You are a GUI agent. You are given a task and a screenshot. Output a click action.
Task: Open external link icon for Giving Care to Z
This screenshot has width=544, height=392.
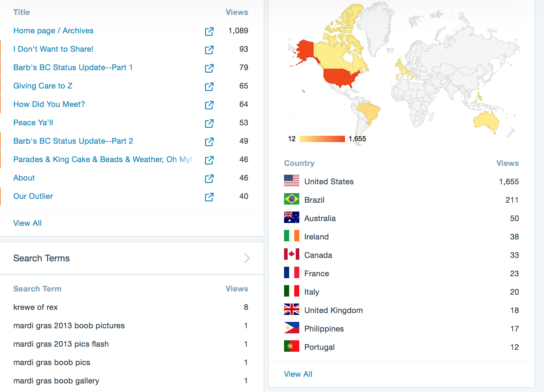coord(209,87)
